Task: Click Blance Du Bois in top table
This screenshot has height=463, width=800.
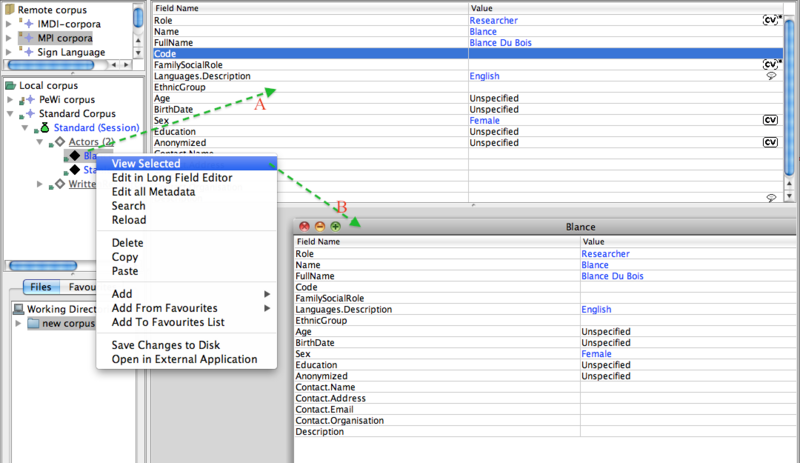Action: coord(501,43)
